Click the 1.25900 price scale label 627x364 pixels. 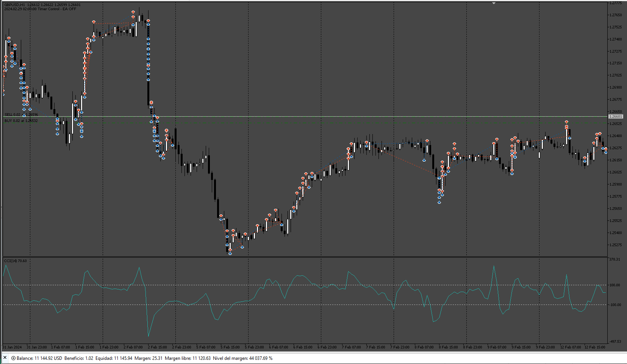(x=616, y=184)
